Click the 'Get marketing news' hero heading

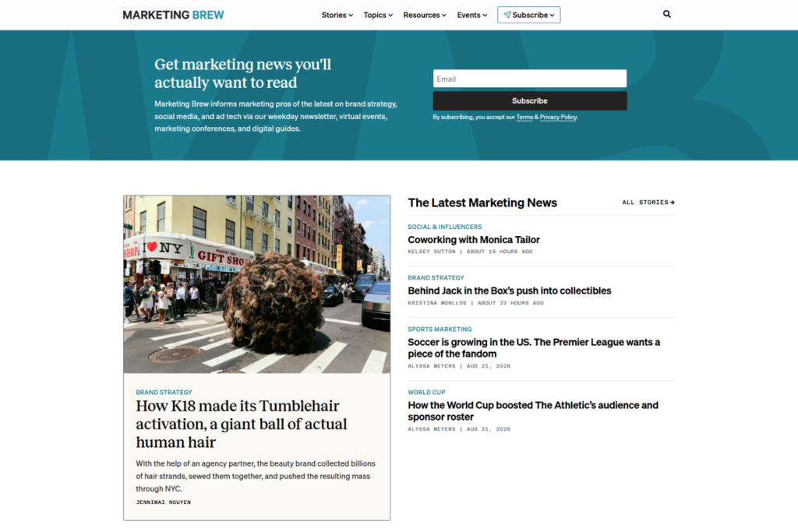tap(243, 73)
